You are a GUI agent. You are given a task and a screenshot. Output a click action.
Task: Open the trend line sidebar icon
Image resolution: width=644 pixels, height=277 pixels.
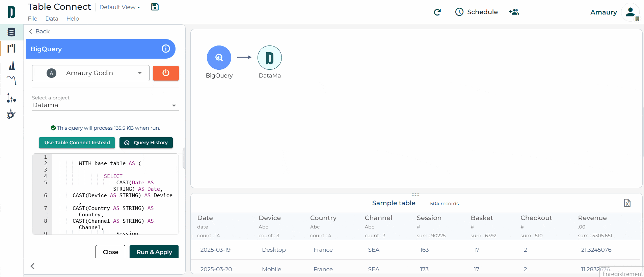(11, 80)
